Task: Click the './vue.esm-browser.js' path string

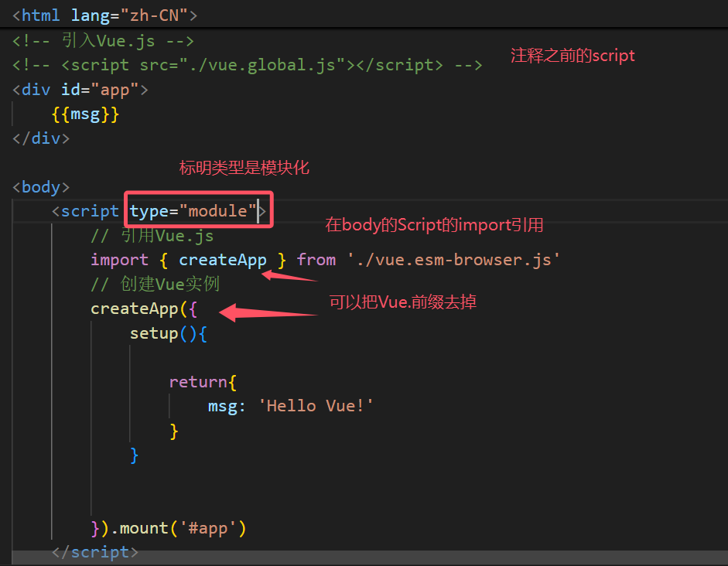Action: tap(453, 261)
